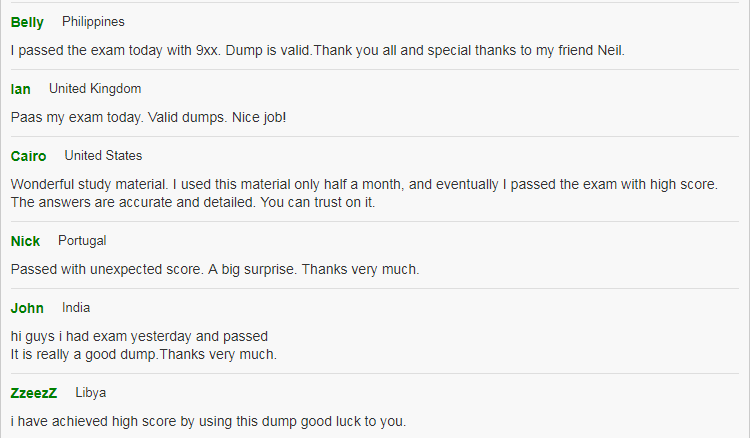Click Ian's 'Valid dumps. Nice job!' comment
Screen dimensions: 751x438
click(148, 118)
